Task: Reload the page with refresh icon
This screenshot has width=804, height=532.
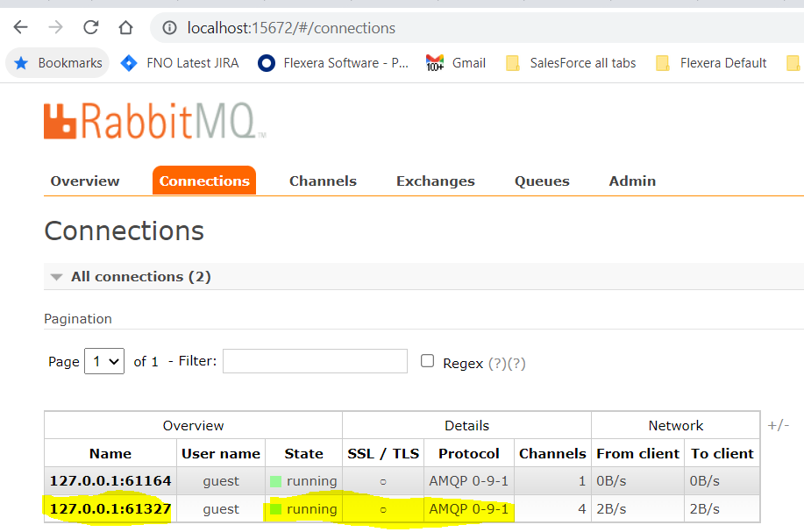Action: [x=91, y=27]
